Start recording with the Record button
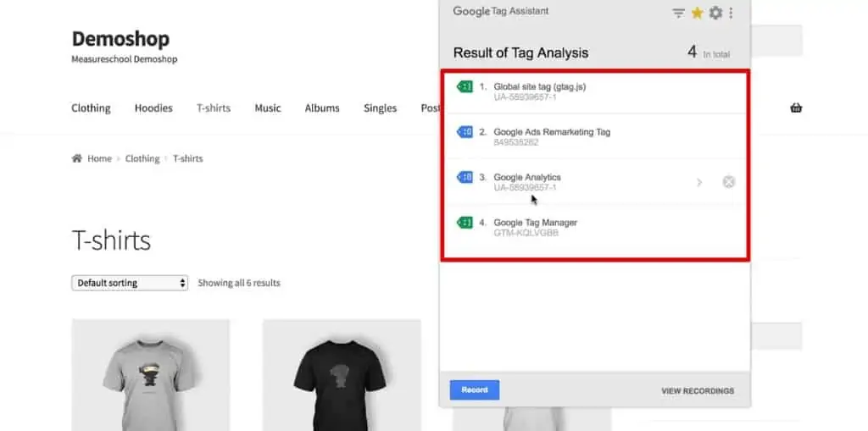The image size is (868, 431). click(475, 390)
